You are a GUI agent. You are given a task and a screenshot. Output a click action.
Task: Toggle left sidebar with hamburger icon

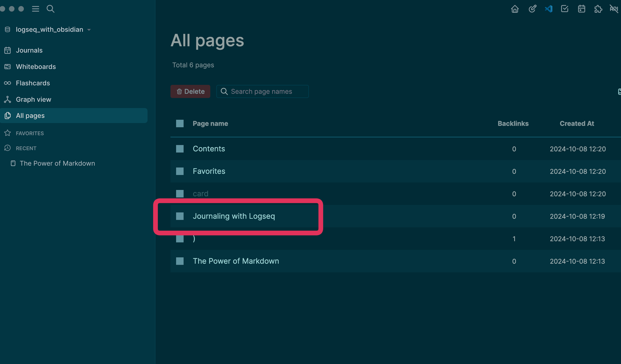[x=35, y=9]
